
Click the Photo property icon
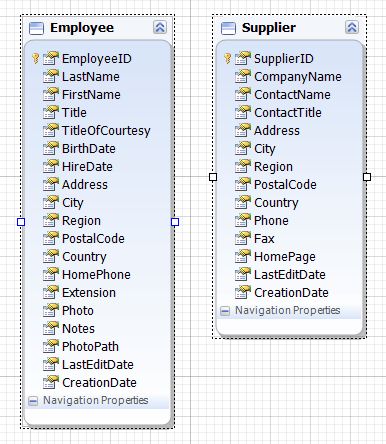point(51,310)
